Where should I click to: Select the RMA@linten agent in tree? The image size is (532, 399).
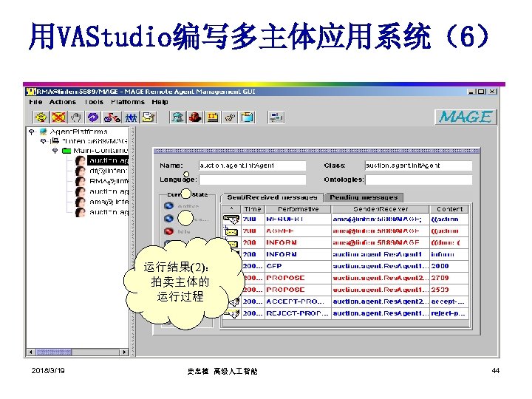tap(109, 181)
